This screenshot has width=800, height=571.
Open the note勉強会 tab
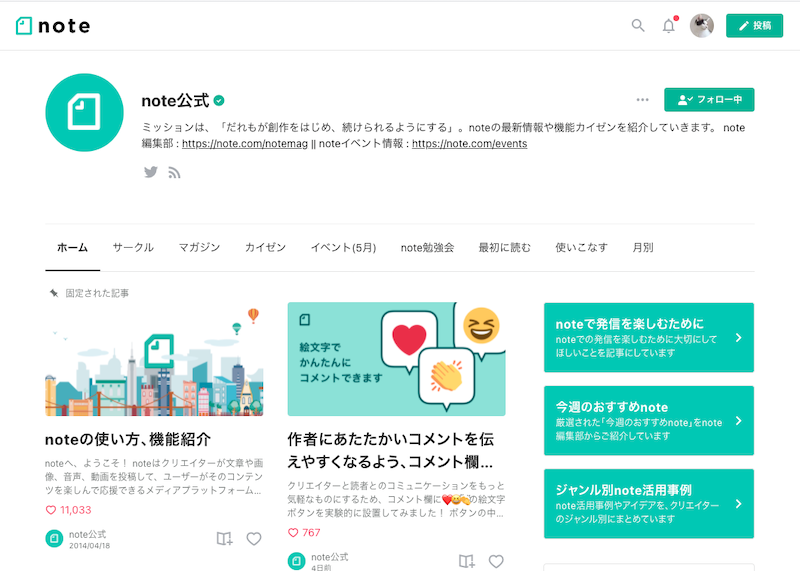(x=427, y=247)
